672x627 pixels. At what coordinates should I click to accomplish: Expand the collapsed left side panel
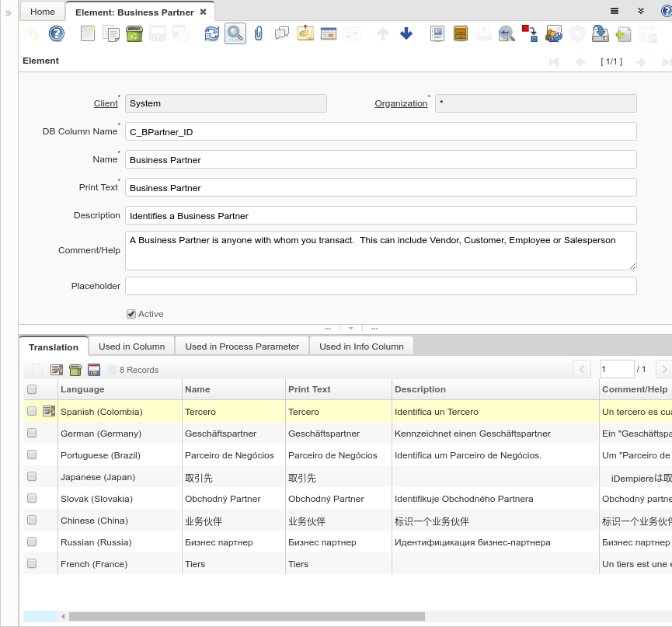9,13
